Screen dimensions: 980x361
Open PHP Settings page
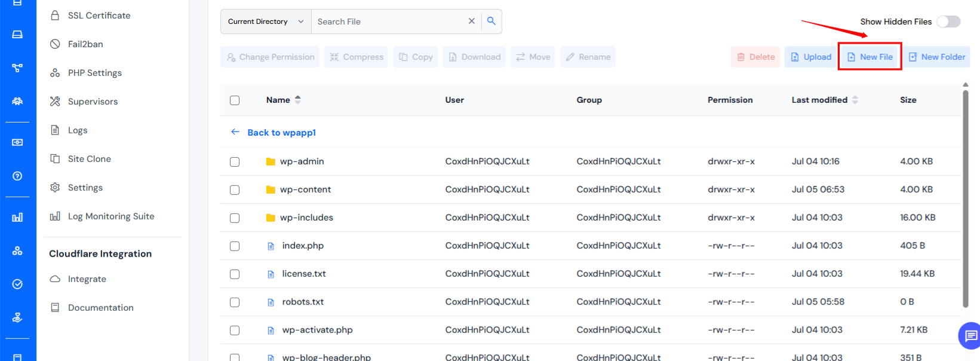point(95,73)
